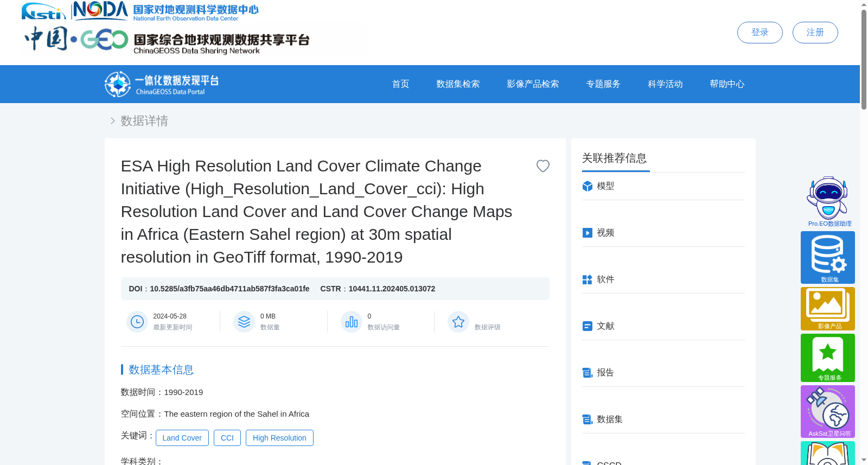
Task: Expand the 文献 related section
Action: [x=663, y=326]
